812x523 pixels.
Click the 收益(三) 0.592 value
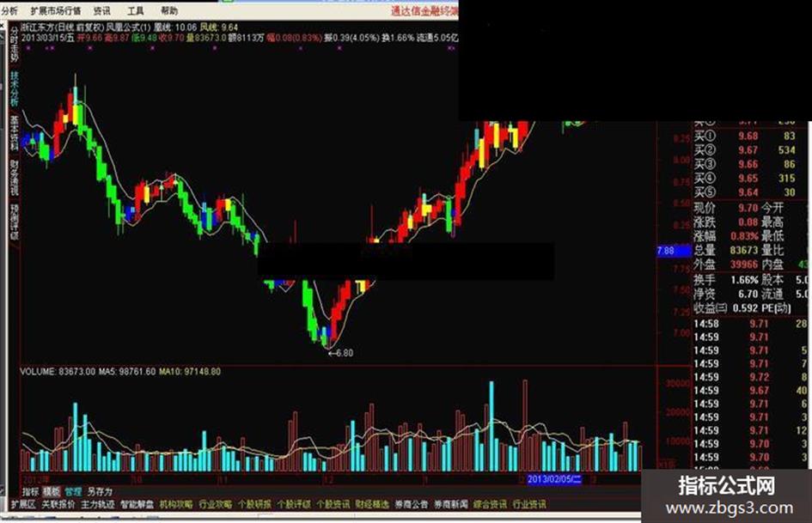pos(746,308)
